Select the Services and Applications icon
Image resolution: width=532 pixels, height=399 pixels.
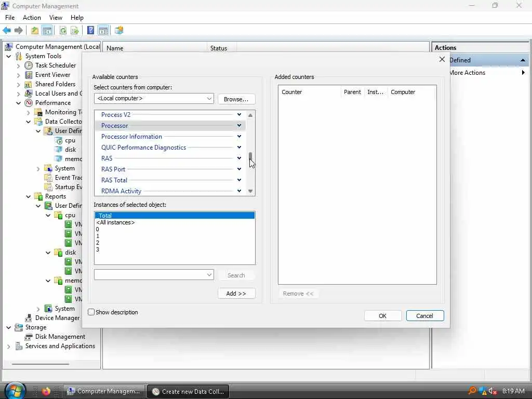19,346
